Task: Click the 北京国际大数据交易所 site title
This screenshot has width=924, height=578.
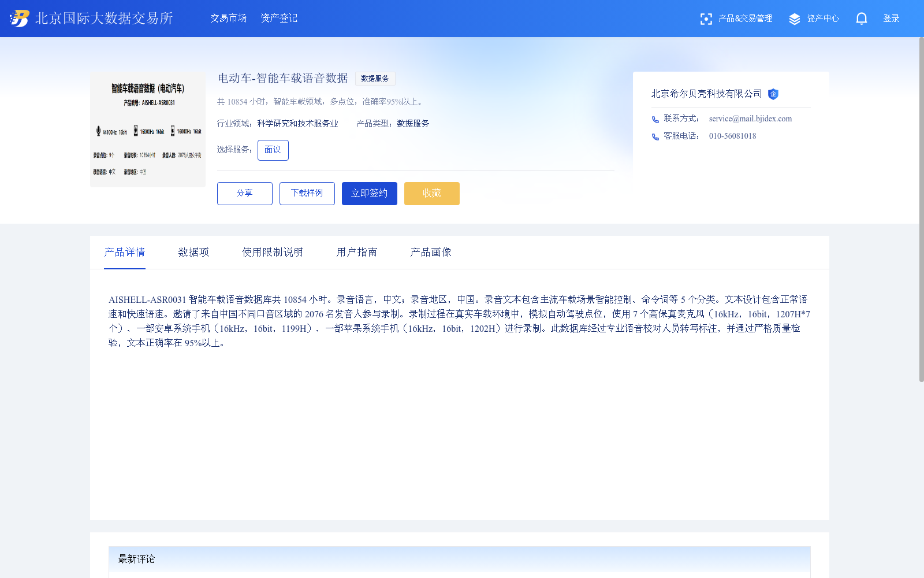Action: click(x=104, y=18)
